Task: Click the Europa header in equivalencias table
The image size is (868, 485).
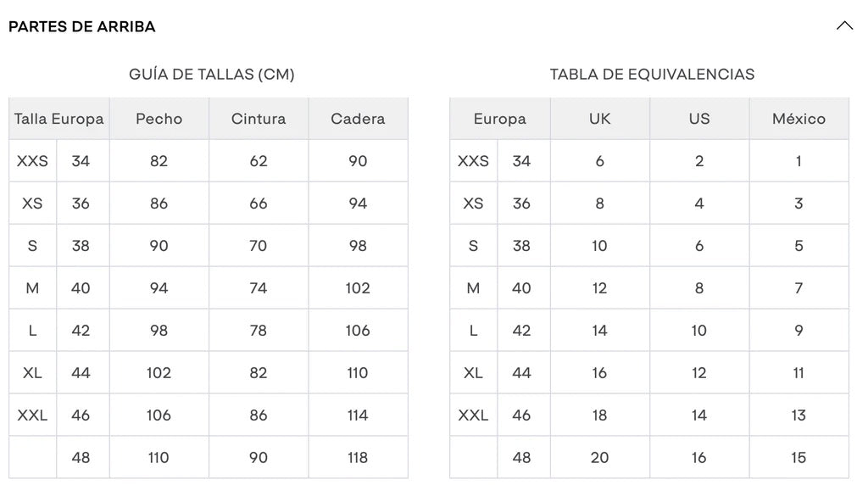Action: point(500,119)
